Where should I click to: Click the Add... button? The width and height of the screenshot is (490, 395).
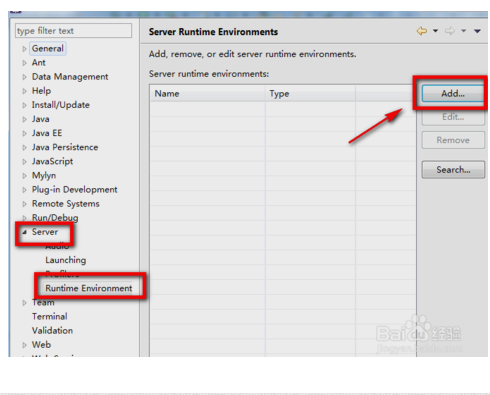(453, 93)
